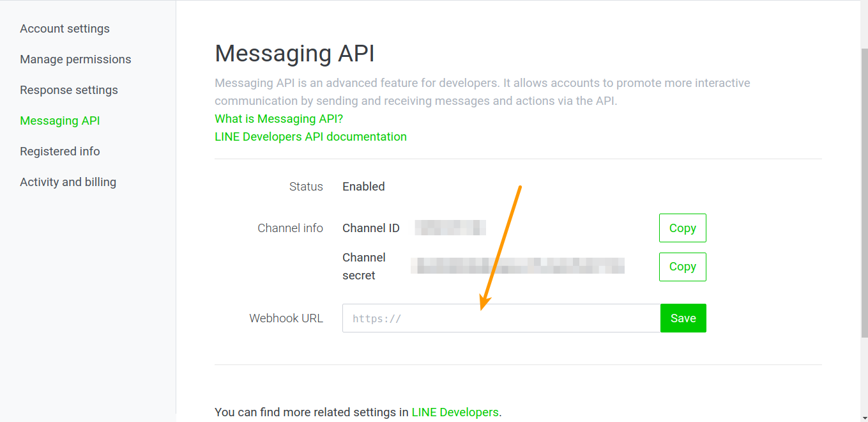Click the 'Status' label
Screen dimensions: 868x422
[x=306, y=187]
